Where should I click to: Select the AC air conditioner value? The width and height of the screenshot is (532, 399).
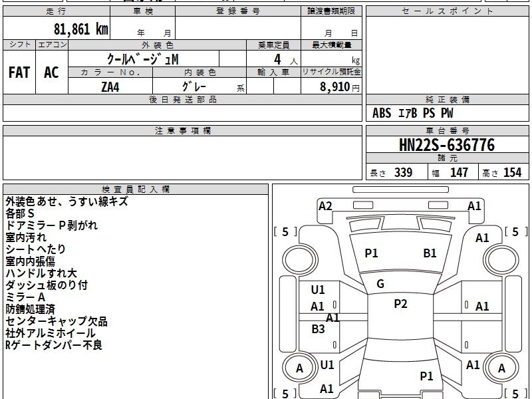[x=52, y=72]
